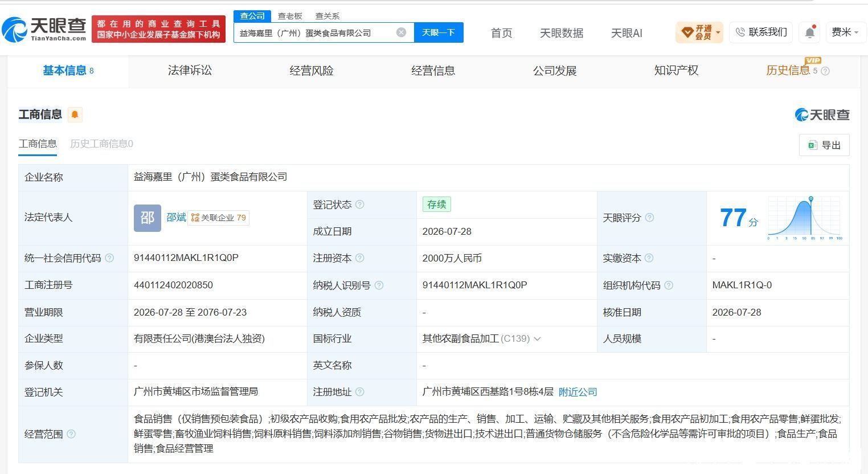Viewport: 868px width, 474px height.
Task: Click organization code MAKL1R1Q-0
Action: 742,285
